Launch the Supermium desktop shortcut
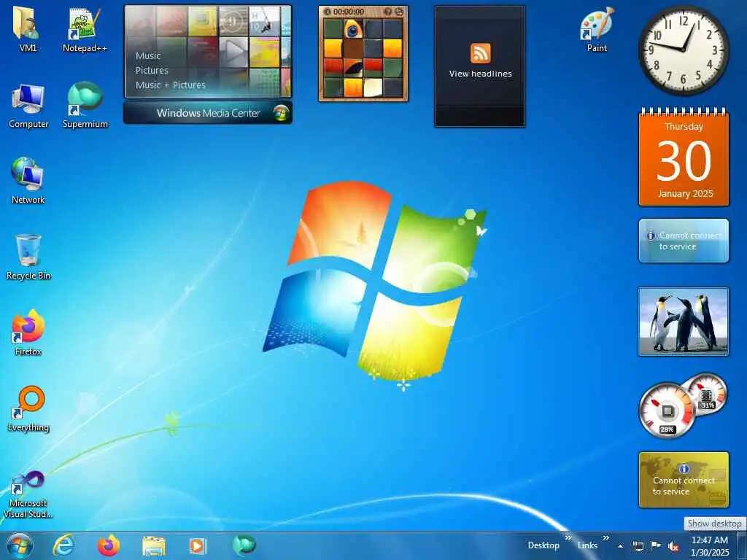747x560 pixels. point(85,106)
